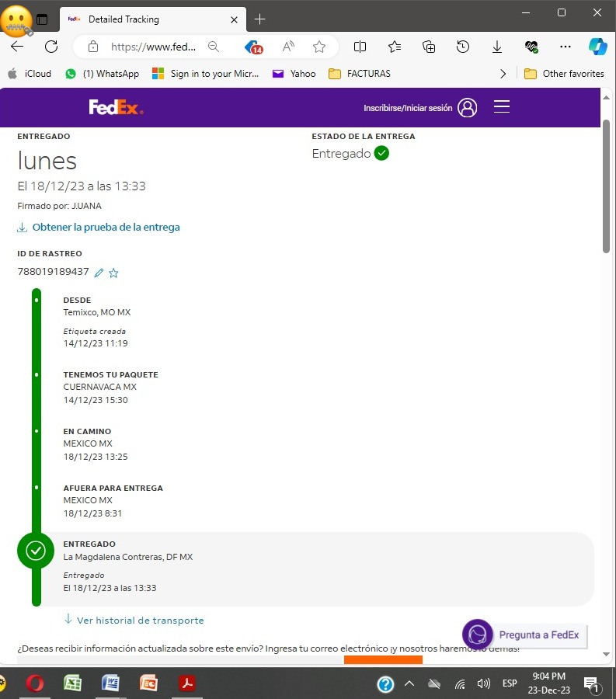Open Adobe Acrobat from the taskbar

[x=187, y=683]
